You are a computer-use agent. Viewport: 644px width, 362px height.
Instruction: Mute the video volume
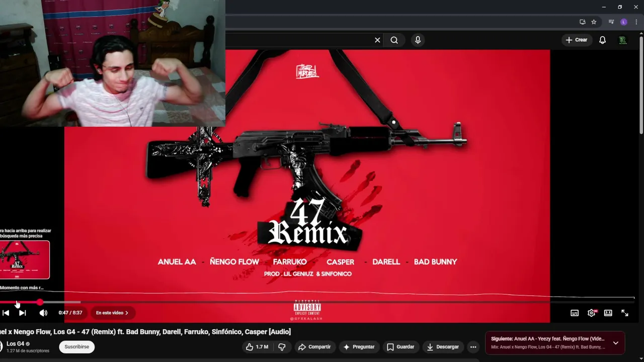point(43,313)
